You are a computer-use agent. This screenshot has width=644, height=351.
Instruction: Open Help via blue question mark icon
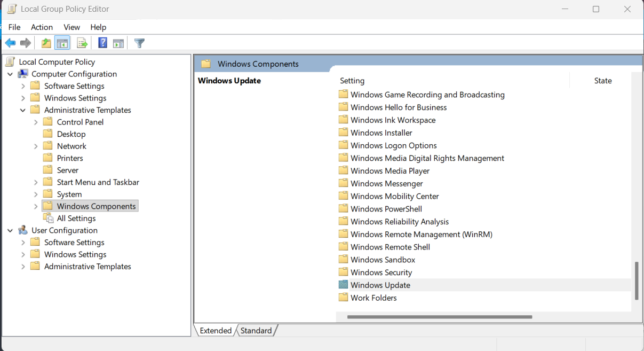(102, 43)
